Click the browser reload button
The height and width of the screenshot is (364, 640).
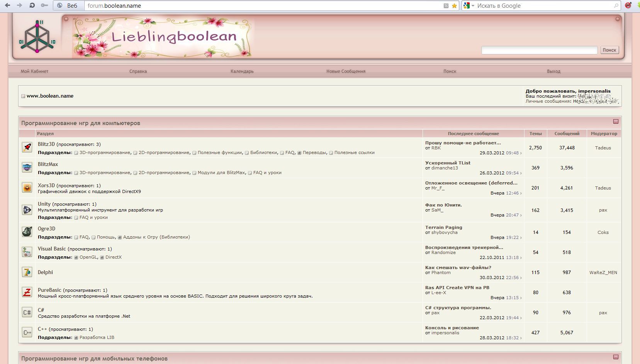[32, 5]
